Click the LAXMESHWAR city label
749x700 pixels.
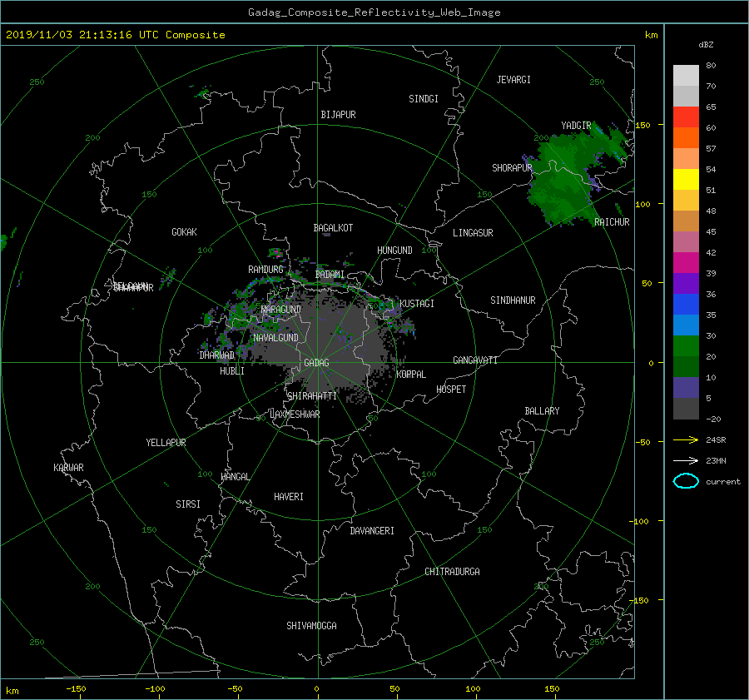pos(295,415)
